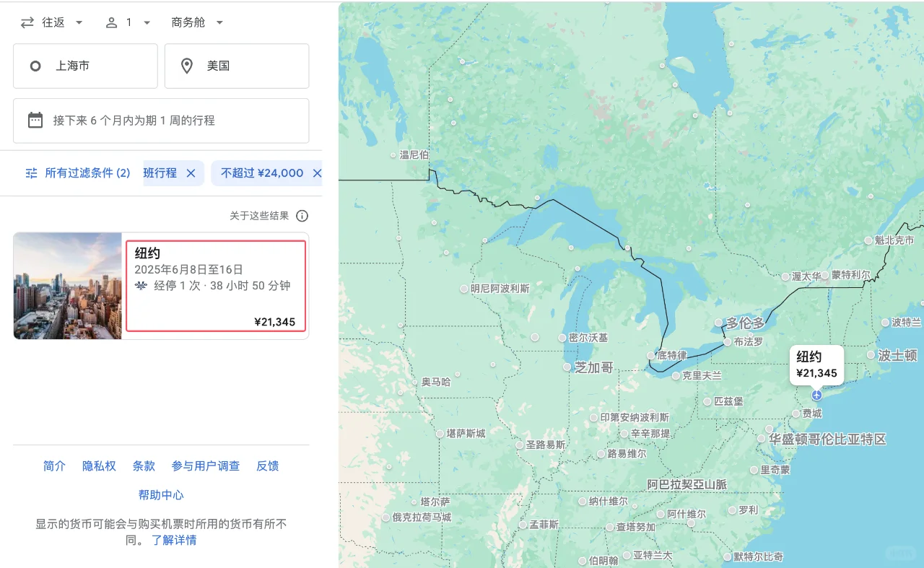Image resolution: width=924 pixels, height=568 pixels.
Task: Click the destination pin icon beside 美国
Action: point(186,66)
